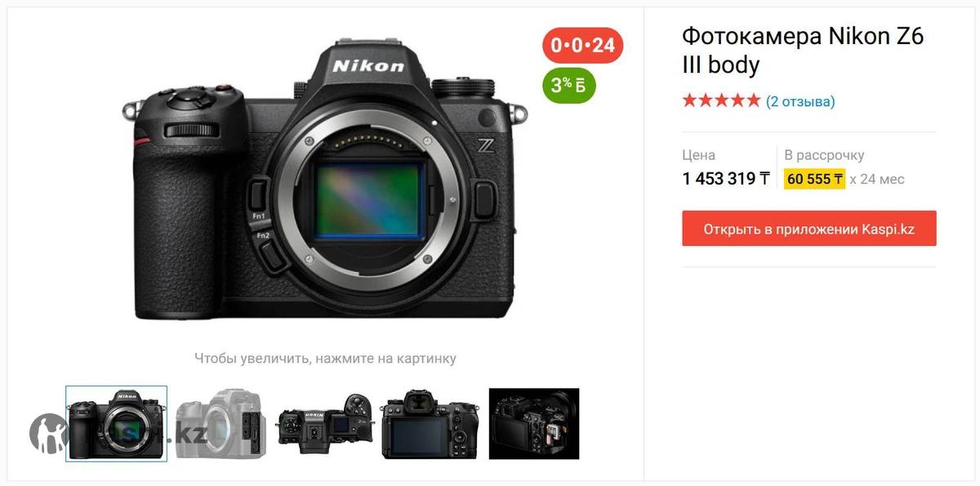Screen dimensions: 980x486
Task: Click the yellow 60 555 ₸ installment price
Action: click(x=815, y=179)
